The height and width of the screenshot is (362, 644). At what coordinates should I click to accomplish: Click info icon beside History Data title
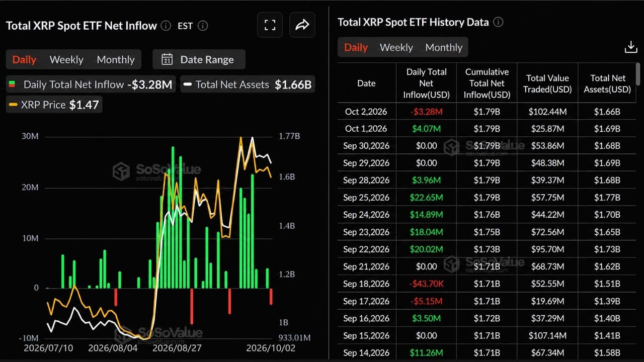pyautogui.click(x=498, y=22)
